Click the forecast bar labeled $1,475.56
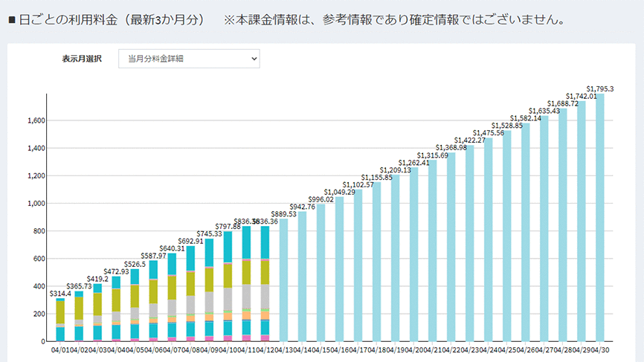The image size is (644, 362). (488, 239)
